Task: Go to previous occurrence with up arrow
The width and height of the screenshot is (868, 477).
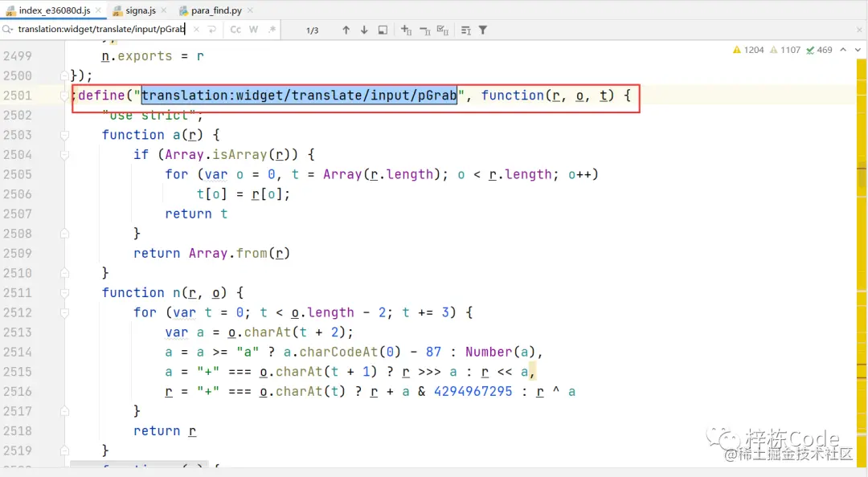Action: point(346,30)
